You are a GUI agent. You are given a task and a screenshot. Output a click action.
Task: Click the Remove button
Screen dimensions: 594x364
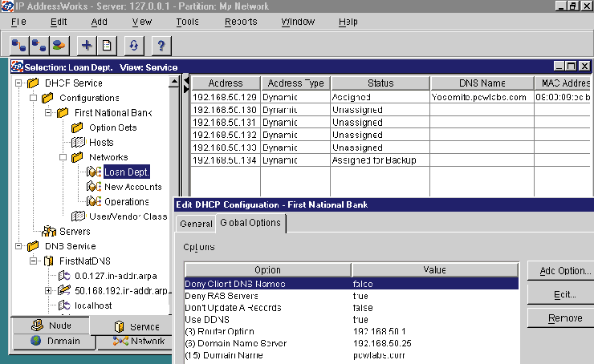pyautogui.click(x=559, y=318)
